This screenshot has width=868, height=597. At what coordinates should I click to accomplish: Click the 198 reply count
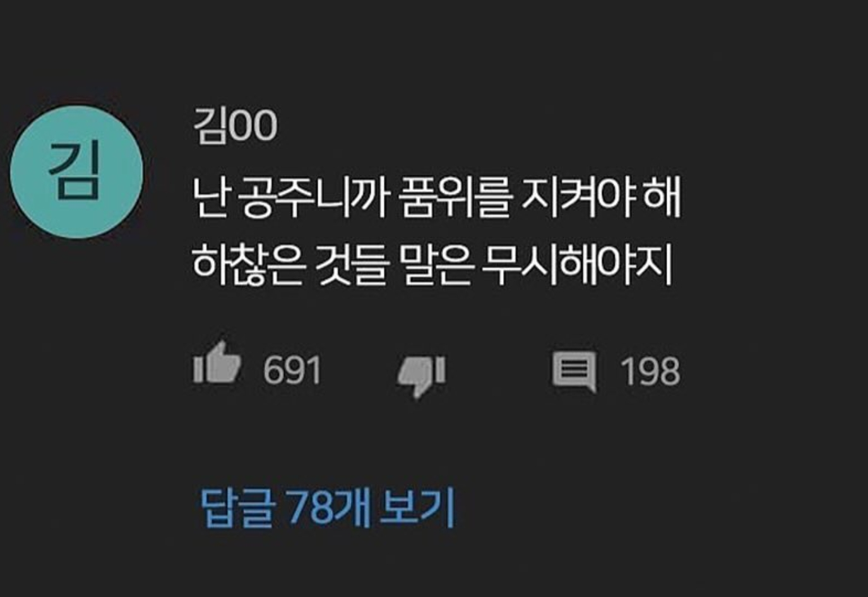tap(650, 371)
